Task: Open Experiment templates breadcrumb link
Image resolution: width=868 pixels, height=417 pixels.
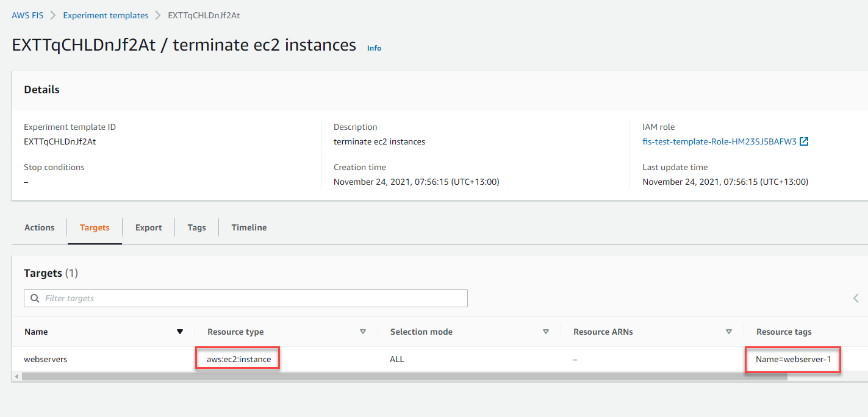Action: pos(106,15)
